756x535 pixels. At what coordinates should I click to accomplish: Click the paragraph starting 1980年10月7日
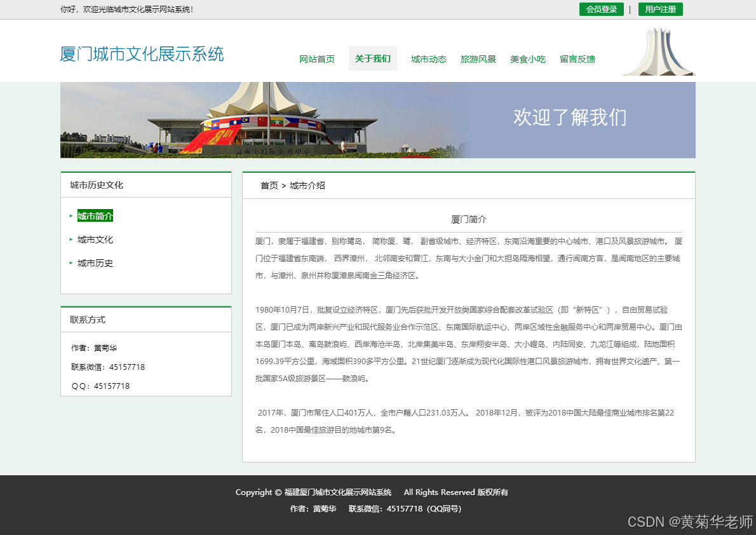[468, 344]
